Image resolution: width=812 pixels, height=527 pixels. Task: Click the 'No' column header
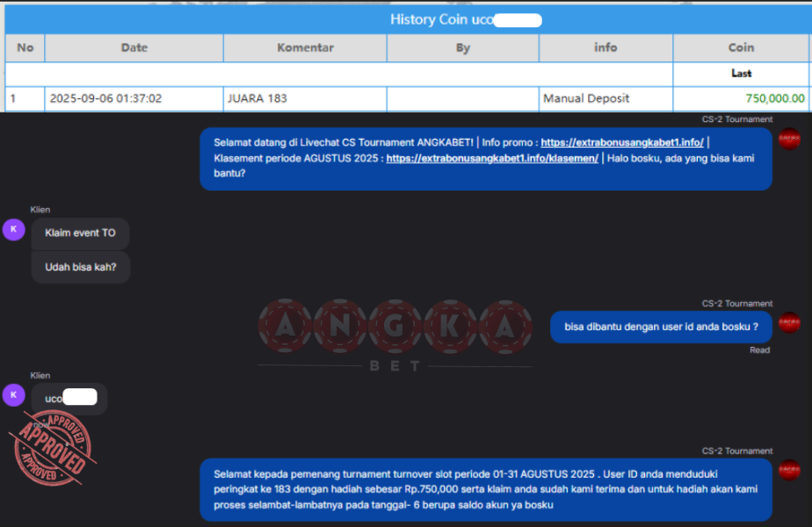25,48
